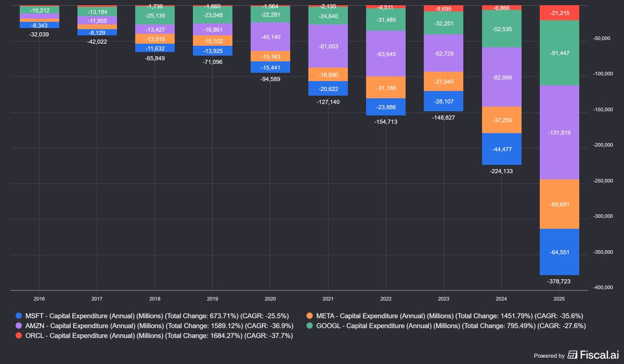Select the 2024 GOOGL bar -52,535
624x364 pixels.
point(502,29)
